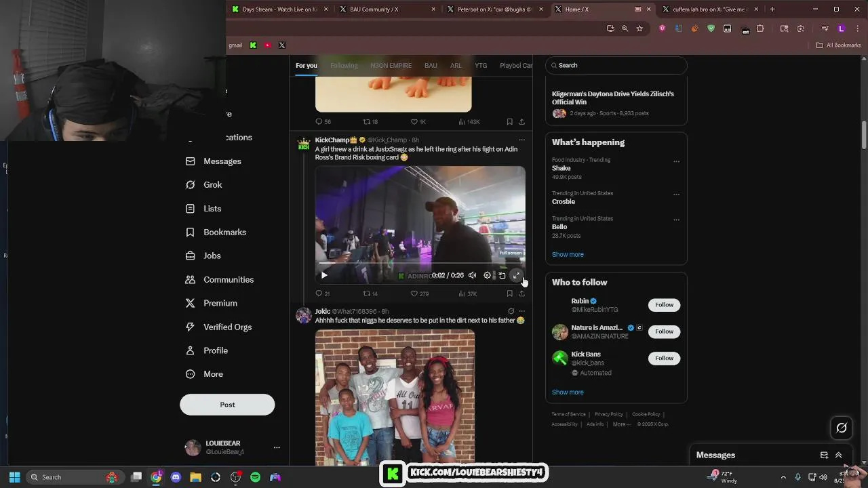Open the Windows Start menu
This screenshot has height=488, width=868.
pos(14,477)
